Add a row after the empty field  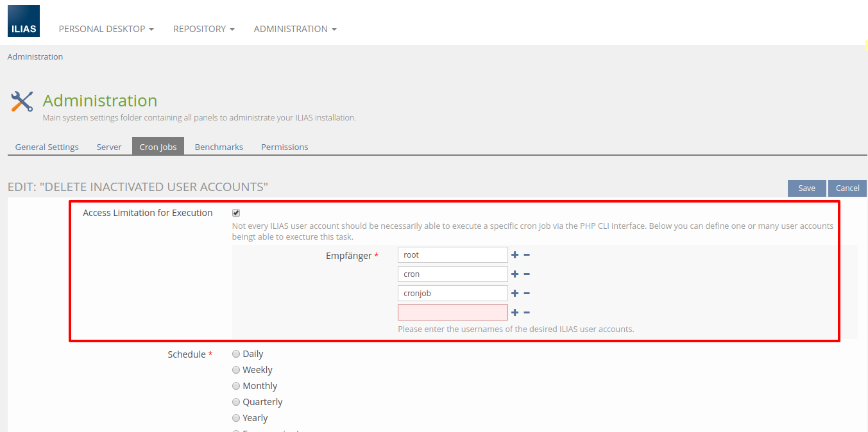coord(515,313)
